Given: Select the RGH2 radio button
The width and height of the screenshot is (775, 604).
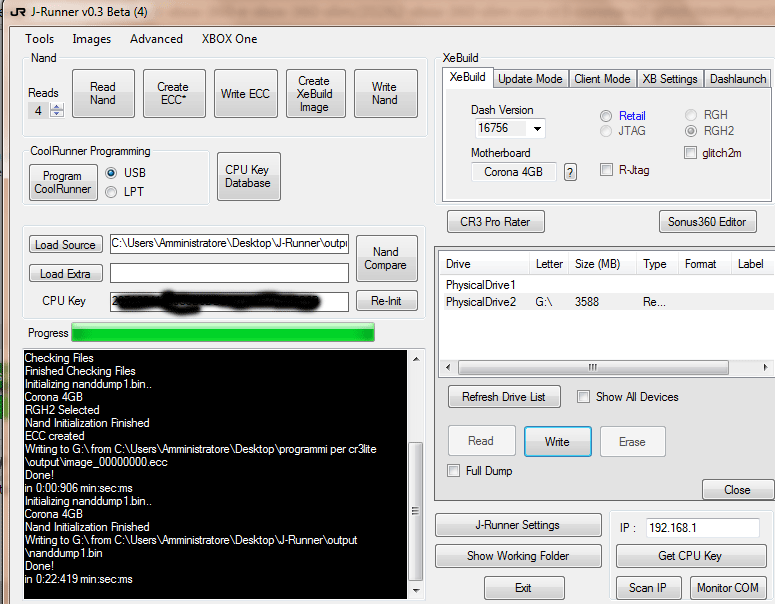Looking at the screenshot, I should tap(691, 131).
